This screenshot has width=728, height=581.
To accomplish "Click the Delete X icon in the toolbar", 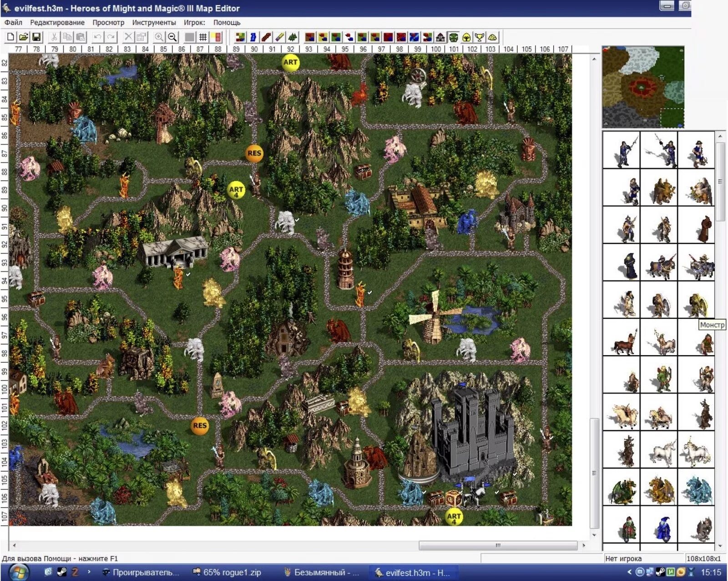I will [128, 37].
